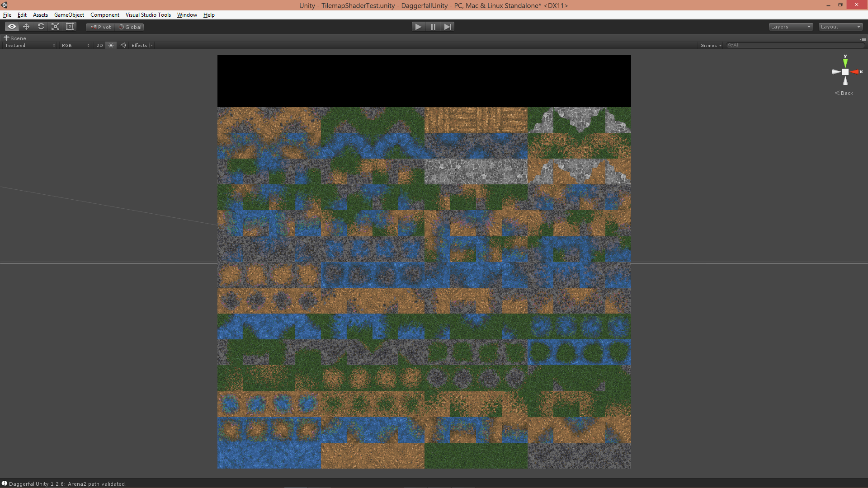868x488 pixels.
Task: Select the Move tool
Action: pyautogui.click(x=26, y=27)
